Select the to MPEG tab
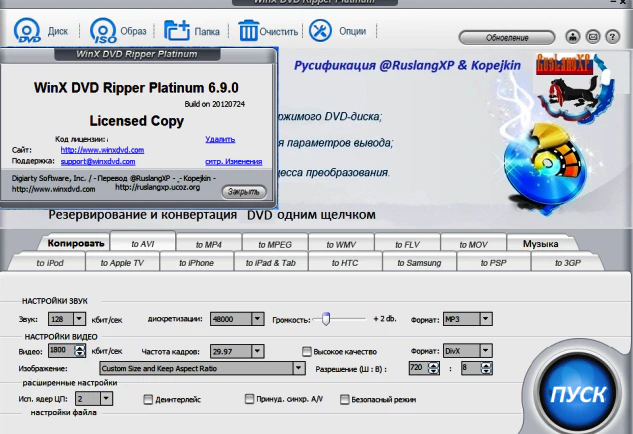 click(x=275, y=244)
